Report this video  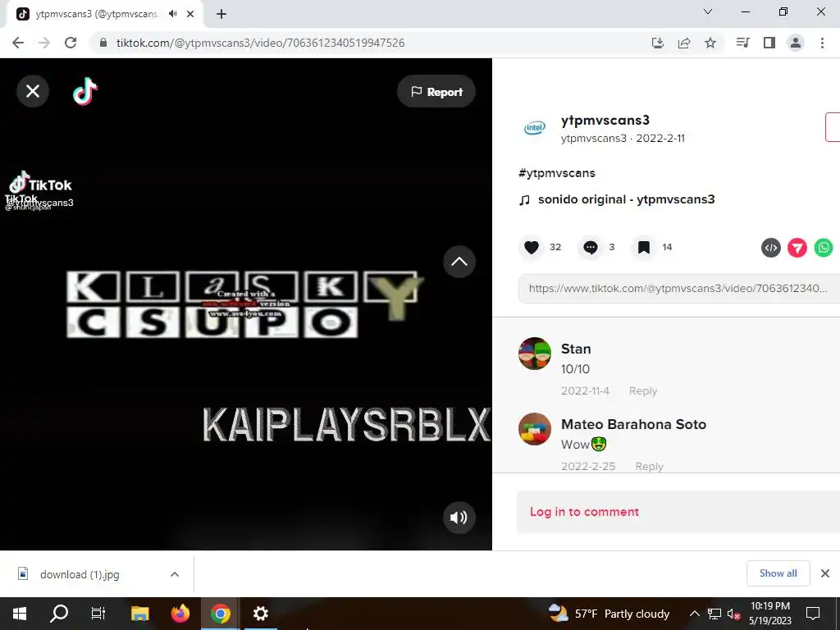pyautogui.click(x=436, y=92)
